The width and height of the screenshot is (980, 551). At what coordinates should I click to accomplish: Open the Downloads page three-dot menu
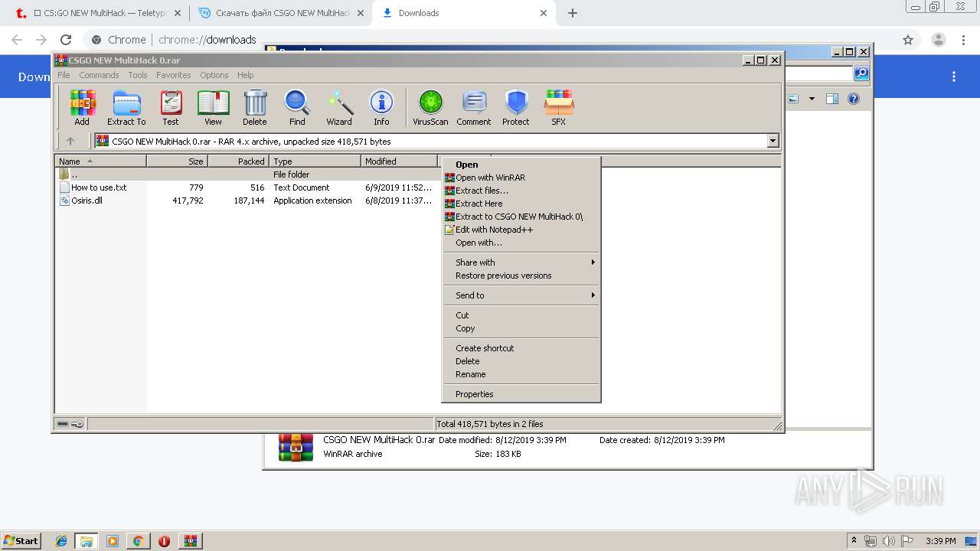(954, 77)
